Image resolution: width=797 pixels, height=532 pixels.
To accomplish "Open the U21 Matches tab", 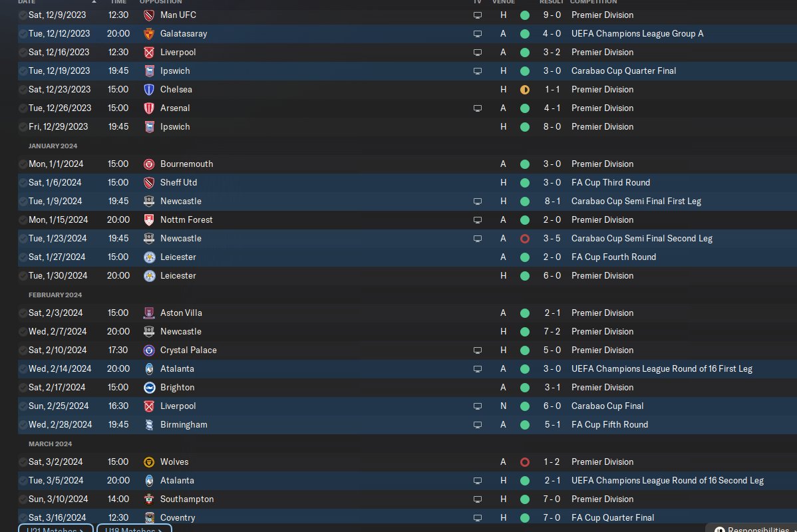I will (55, 529).
